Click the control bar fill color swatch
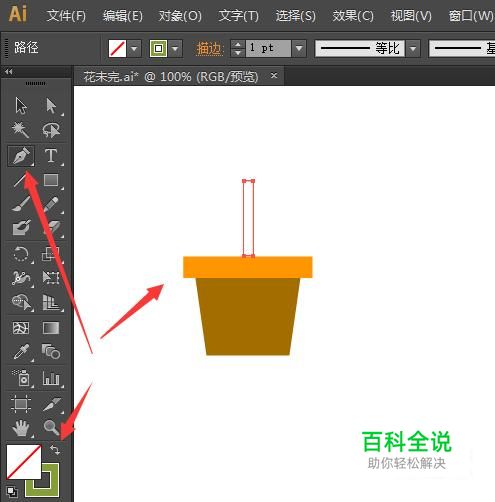This screenshot has height=502, width=495. point(117,49)
